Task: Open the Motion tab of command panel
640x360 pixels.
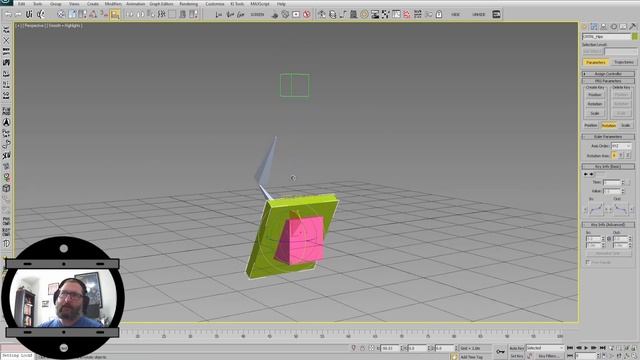Action: (x=613, y=27)
